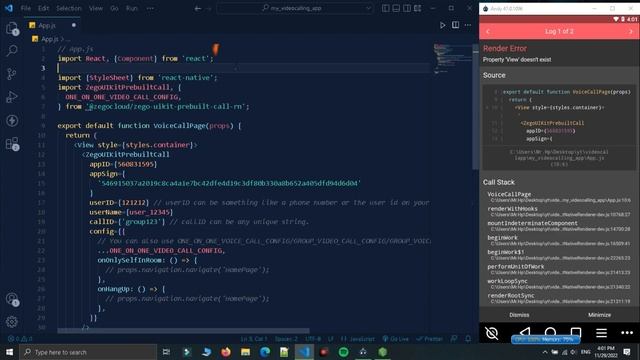Open the Edit menu
The width and height of the screenshot is (640, 360).
(x=43, y=8)
